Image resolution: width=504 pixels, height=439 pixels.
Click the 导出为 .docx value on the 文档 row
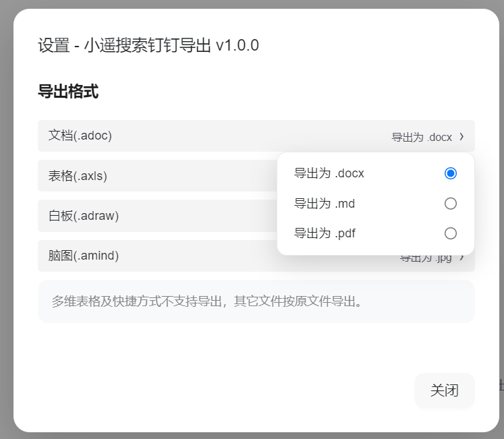click(422, 137)
